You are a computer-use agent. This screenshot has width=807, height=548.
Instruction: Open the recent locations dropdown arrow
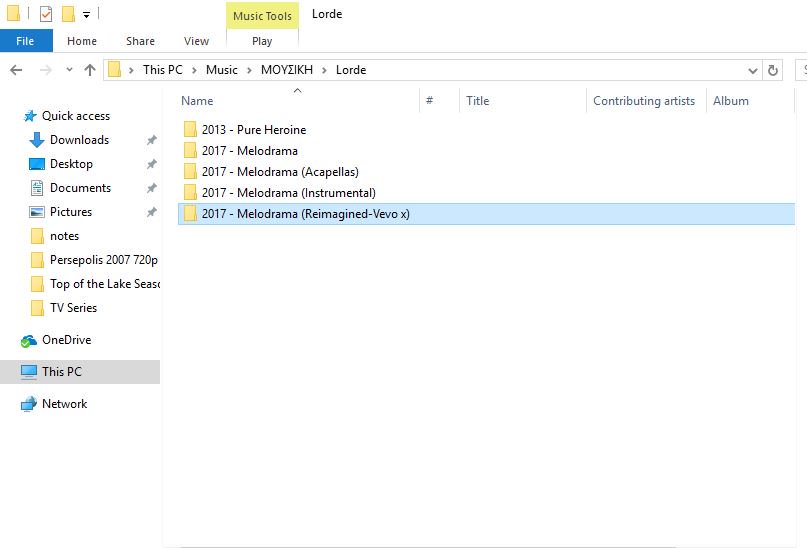tap(69, 70)
